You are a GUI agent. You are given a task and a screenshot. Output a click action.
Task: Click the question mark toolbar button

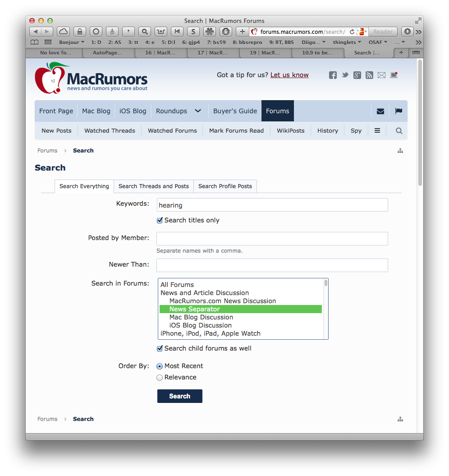128,32
